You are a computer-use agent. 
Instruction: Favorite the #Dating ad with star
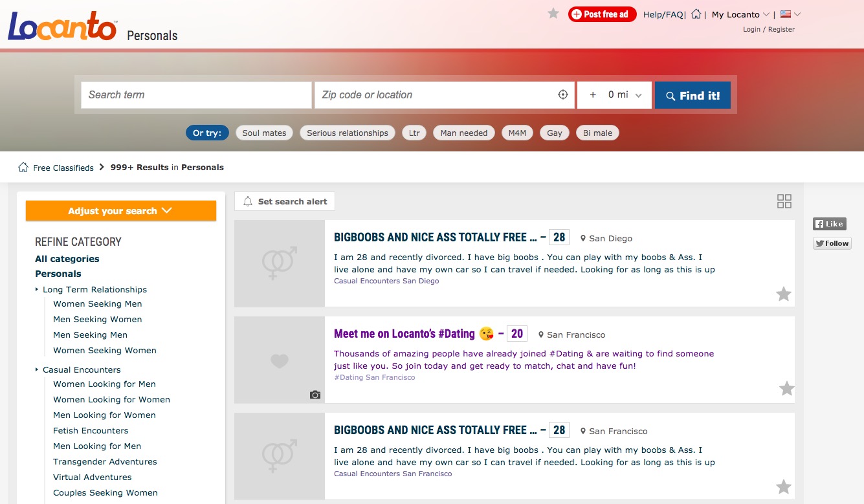[x=786, y=388]
